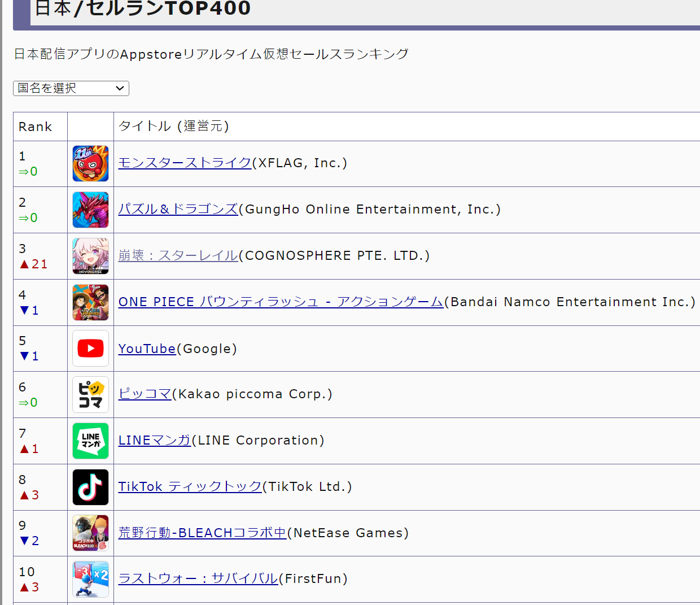Click the Kakao piccoma Corp. publisher text
Viewport: 700px width, 605px height.
click(x=252, y=394)
